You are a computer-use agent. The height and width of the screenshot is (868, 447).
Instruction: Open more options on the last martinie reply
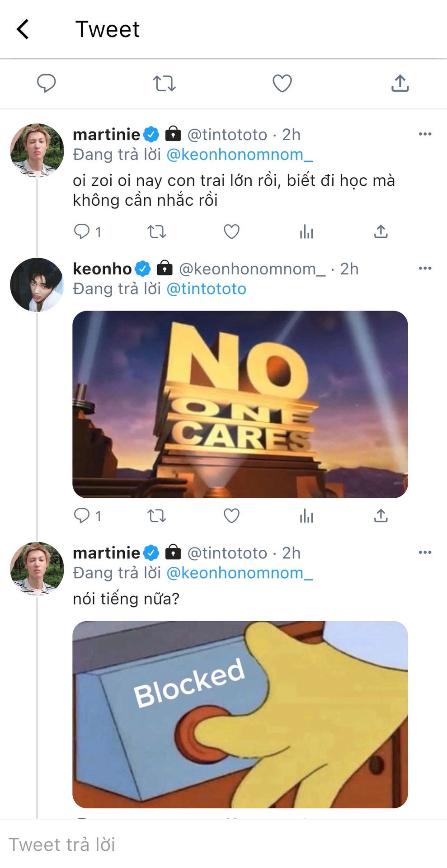[x=425, y=552]
